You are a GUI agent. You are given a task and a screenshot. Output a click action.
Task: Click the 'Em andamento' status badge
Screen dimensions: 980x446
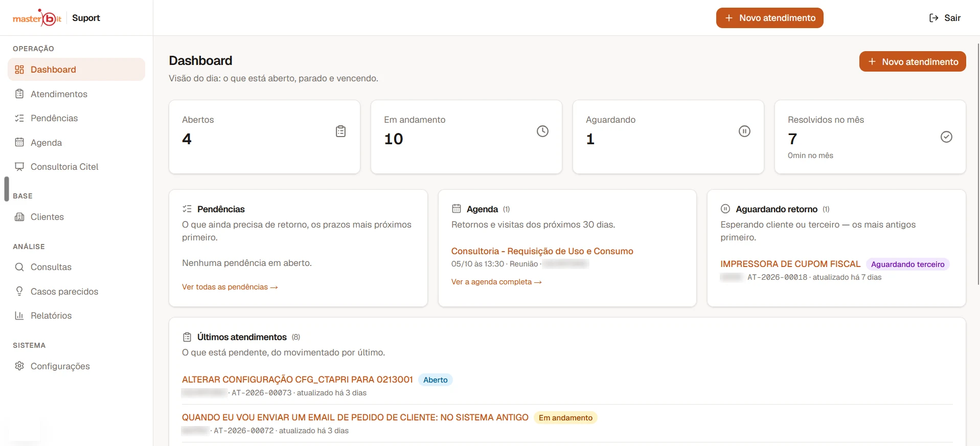tap(565, 418)
